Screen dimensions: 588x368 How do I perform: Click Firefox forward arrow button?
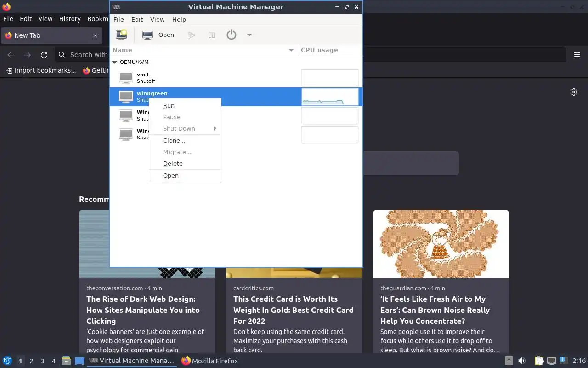[x=28, y=55]
